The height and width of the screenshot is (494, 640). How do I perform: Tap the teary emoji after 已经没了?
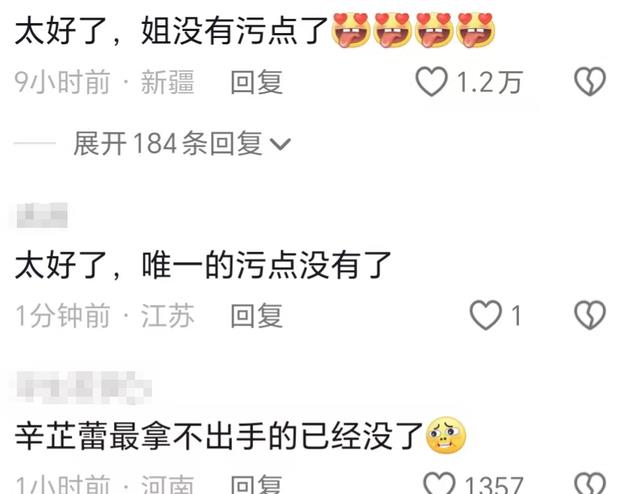446,436
